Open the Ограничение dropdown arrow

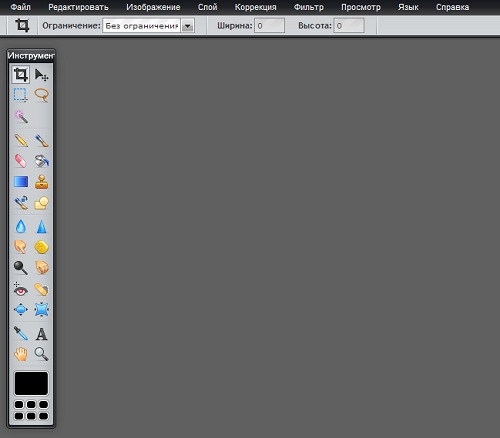(x=188, y=26)
